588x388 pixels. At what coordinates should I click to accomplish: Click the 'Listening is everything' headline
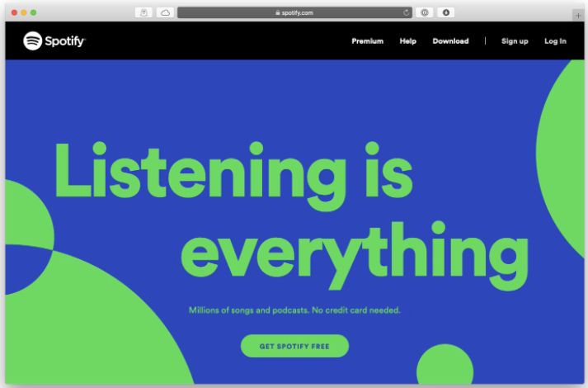tap(292, 215)
